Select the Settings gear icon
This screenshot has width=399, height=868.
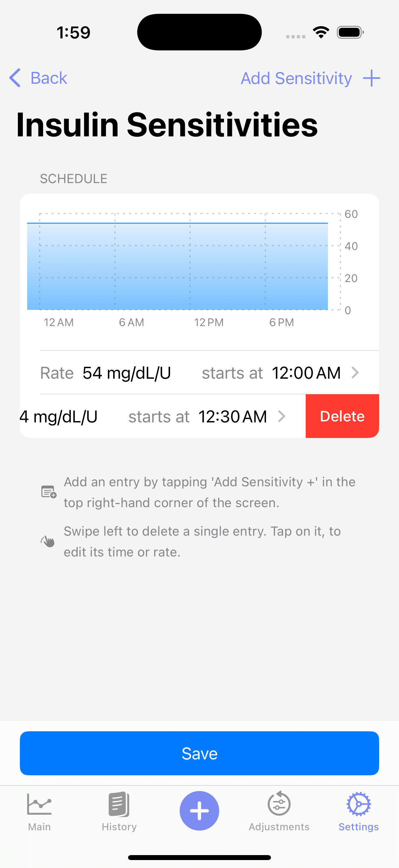(x=359, y=804)
